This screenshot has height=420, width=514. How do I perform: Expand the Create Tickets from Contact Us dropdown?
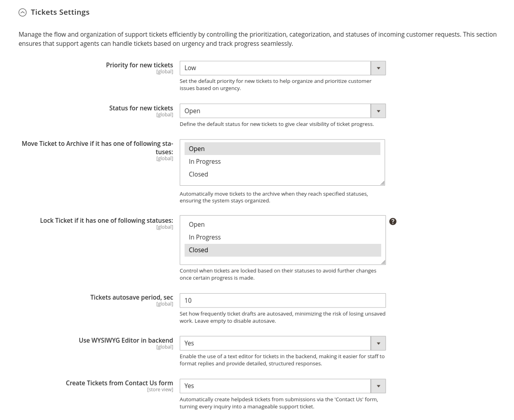275,386
